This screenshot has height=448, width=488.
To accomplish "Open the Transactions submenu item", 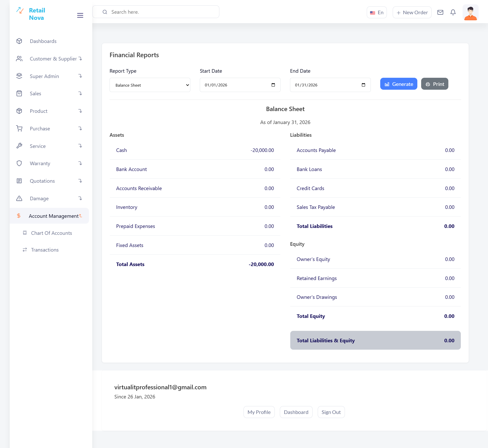I will (45, 250).
